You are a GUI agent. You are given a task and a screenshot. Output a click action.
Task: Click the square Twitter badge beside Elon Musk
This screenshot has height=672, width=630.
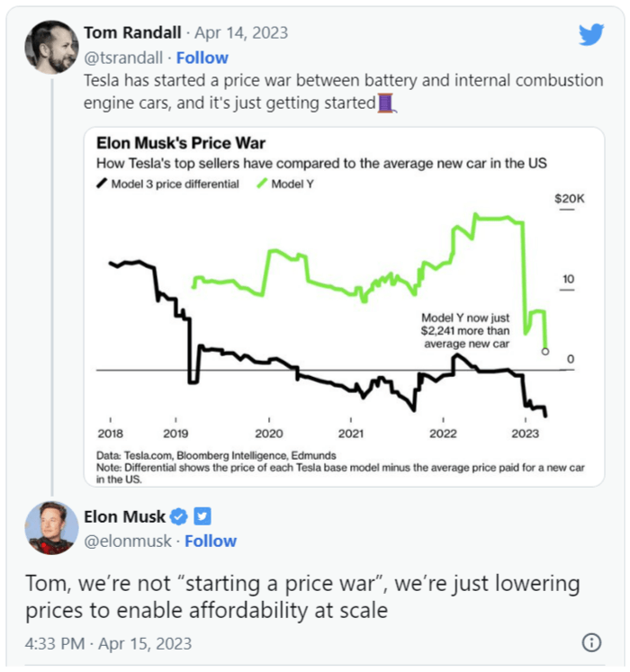pos(202,516)
